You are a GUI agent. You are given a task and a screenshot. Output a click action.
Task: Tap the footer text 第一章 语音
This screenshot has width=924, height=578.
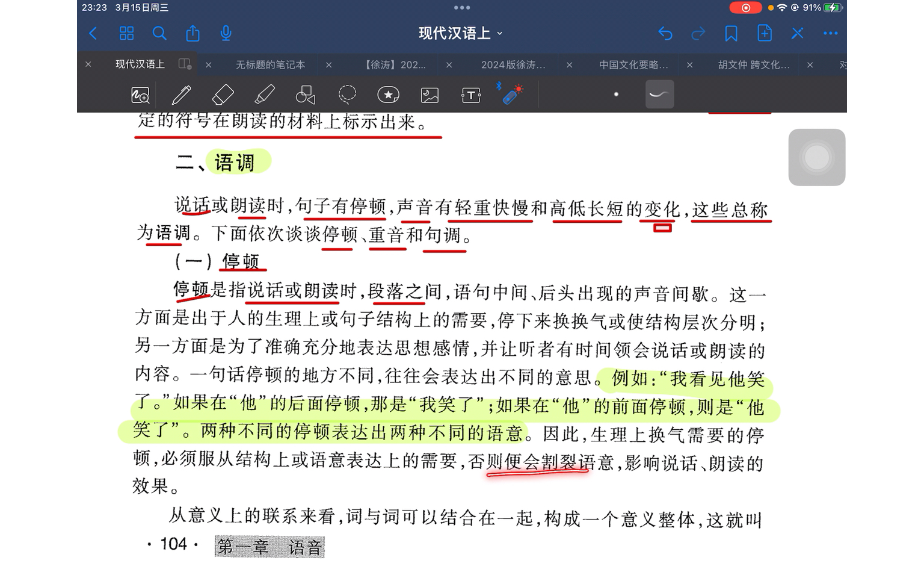click(269, 547)
